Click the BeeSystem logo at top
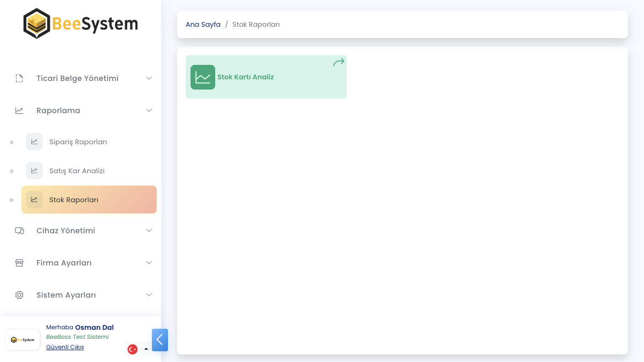 pos(80,24)
